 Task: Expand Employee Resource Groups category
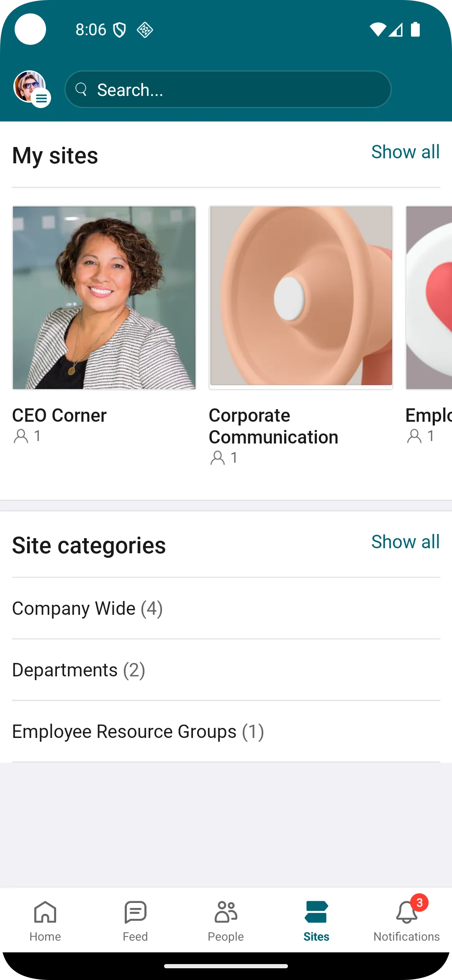tap(138, 732)
